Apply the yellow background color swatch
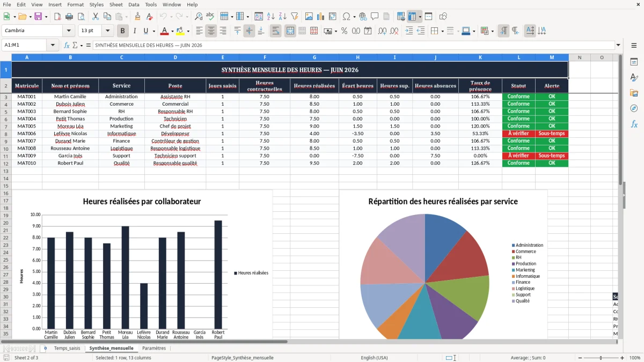 coord(180,31)
